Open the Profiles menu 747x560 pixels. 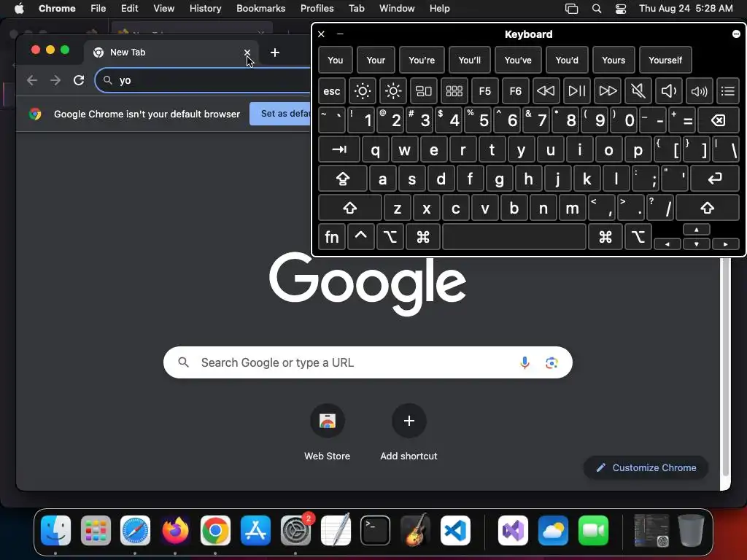pyautogui.click(x=317, y=8)
